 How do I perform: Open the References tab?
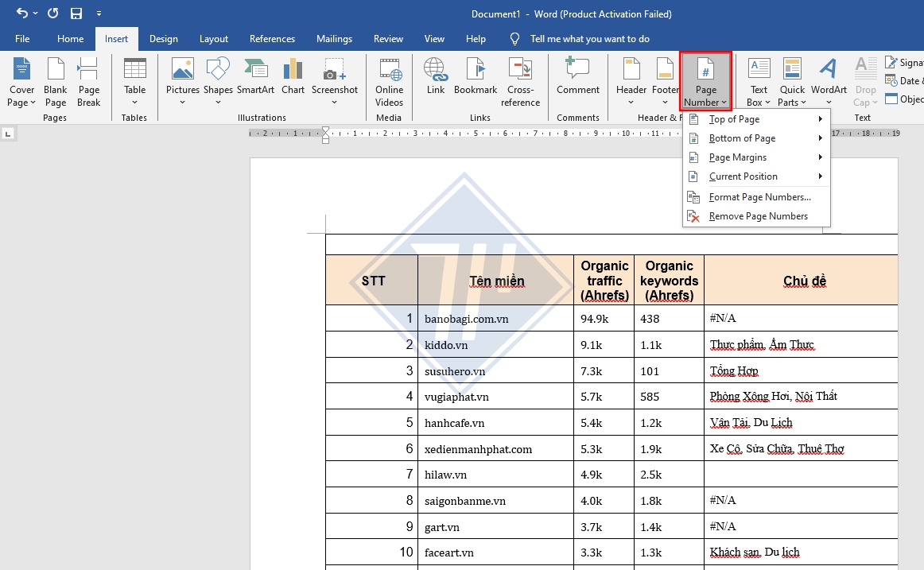272,39
